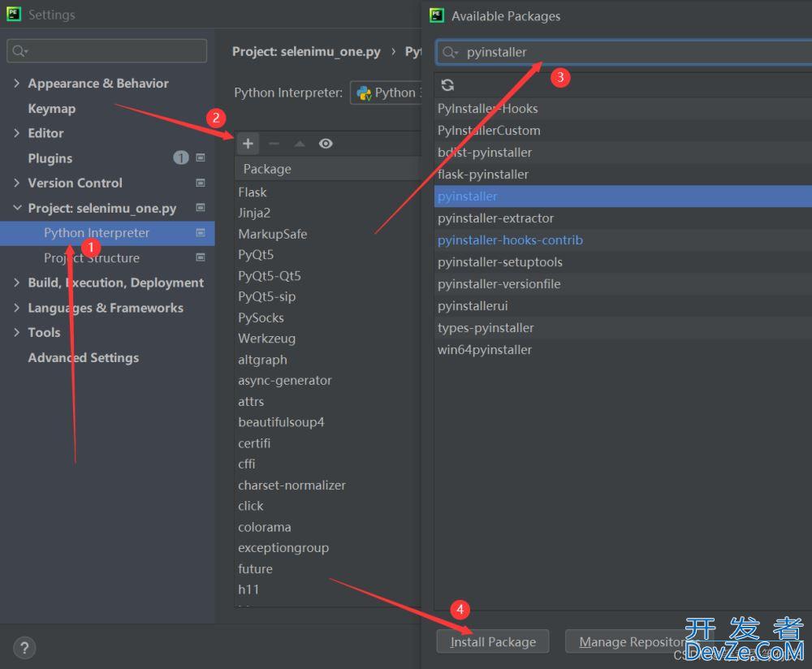Image resolution: width=812 pixels, height=669 pixels.
Task: Select beautifulsoup4 in installed packages
Action: (x=327, y=422)
